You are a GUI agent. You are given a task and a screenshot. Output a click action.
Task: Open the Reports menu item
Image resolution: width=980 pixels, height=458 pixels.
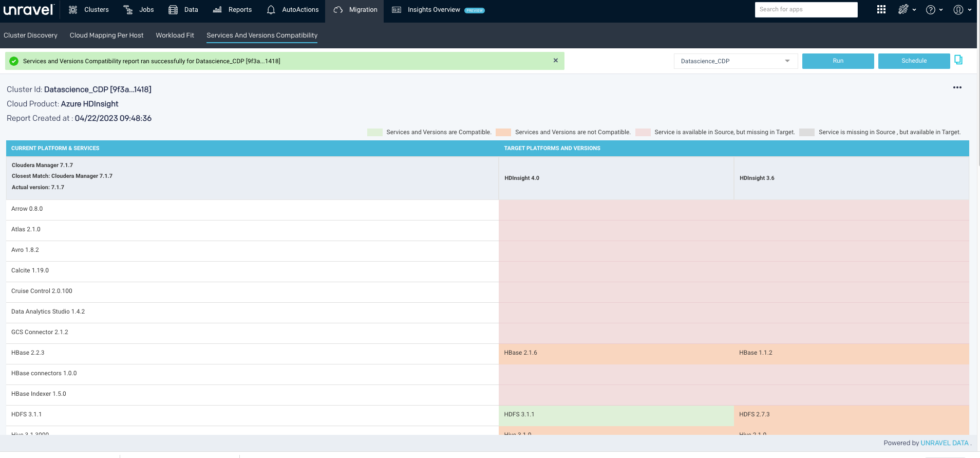tap(232, 10)
